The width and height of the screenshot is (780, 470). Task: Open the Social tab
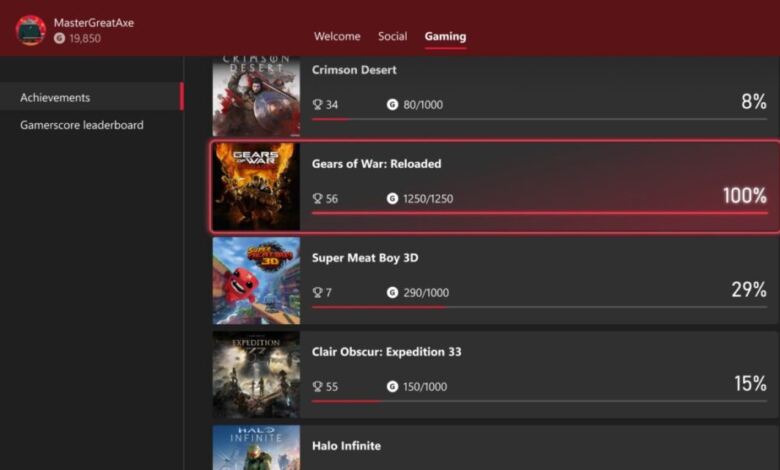392,37
